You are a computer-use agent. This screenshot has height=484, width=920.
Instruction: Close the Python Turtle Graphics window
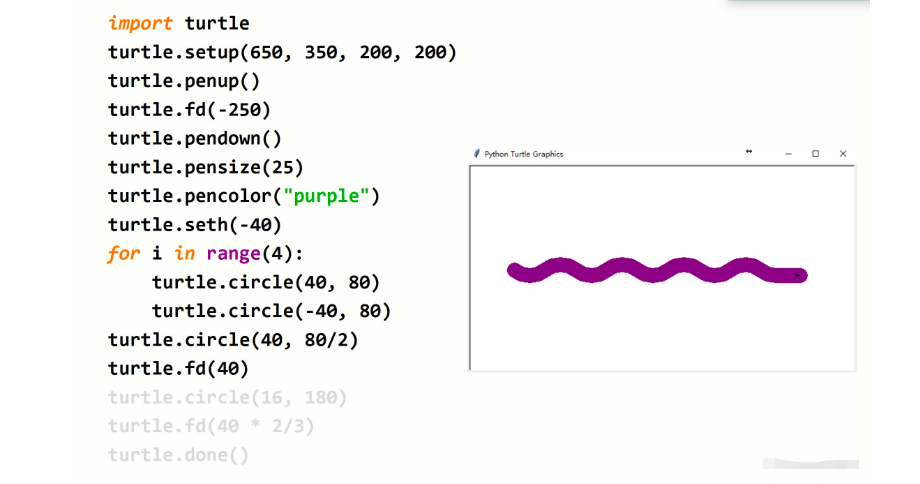coord(843,154)
